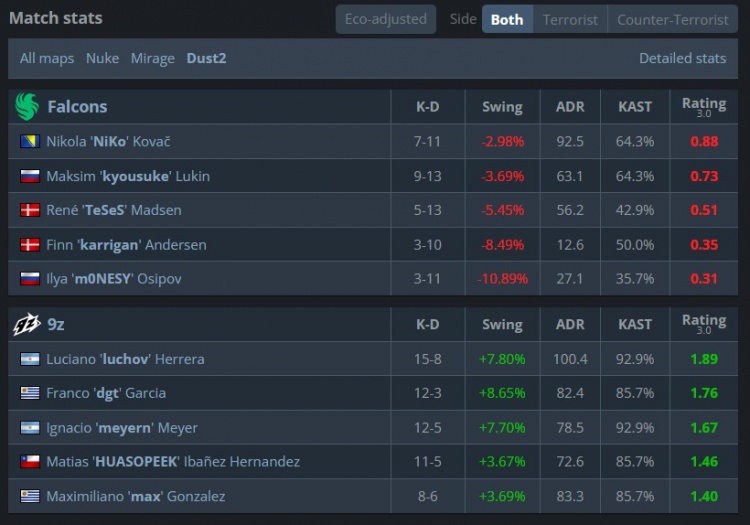Click kyousuke's 0.73 rating value
The width and height of the screenshot is (750, 525).
(x=704, y=176)
